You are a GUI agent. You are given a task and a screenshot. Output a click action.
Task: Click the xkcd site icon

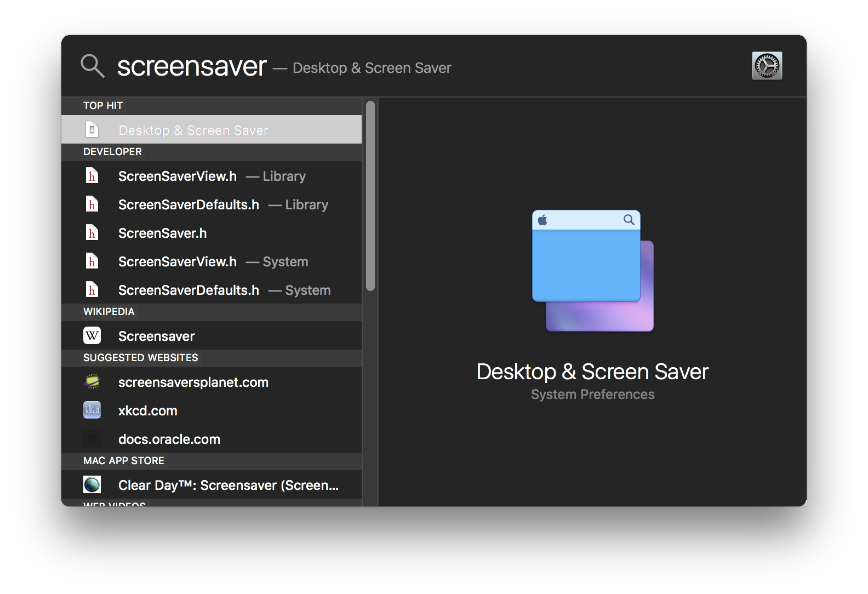92,410
